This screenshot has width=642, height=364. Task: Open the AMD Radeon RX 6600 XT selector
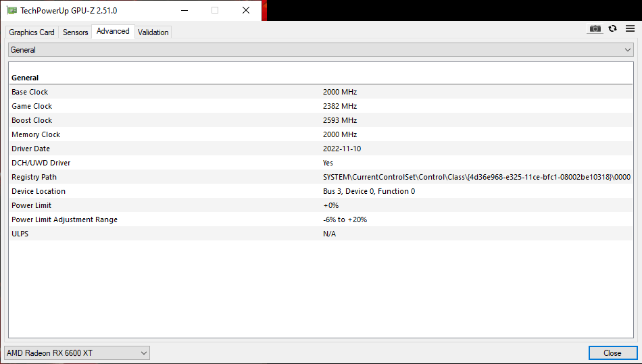point(77,353)
